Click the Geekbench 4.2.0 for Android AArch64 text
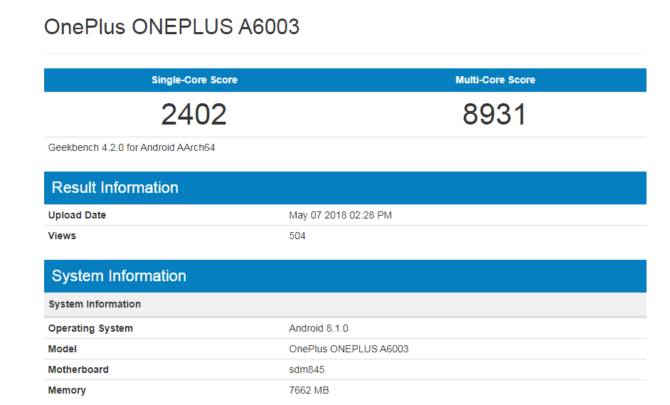 click(132, 148)
